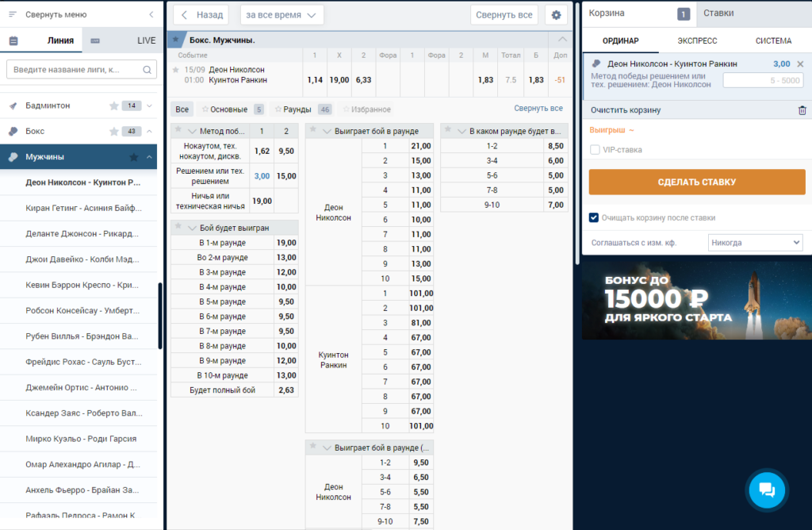Click the -51 additional markets link

point(560,80)
